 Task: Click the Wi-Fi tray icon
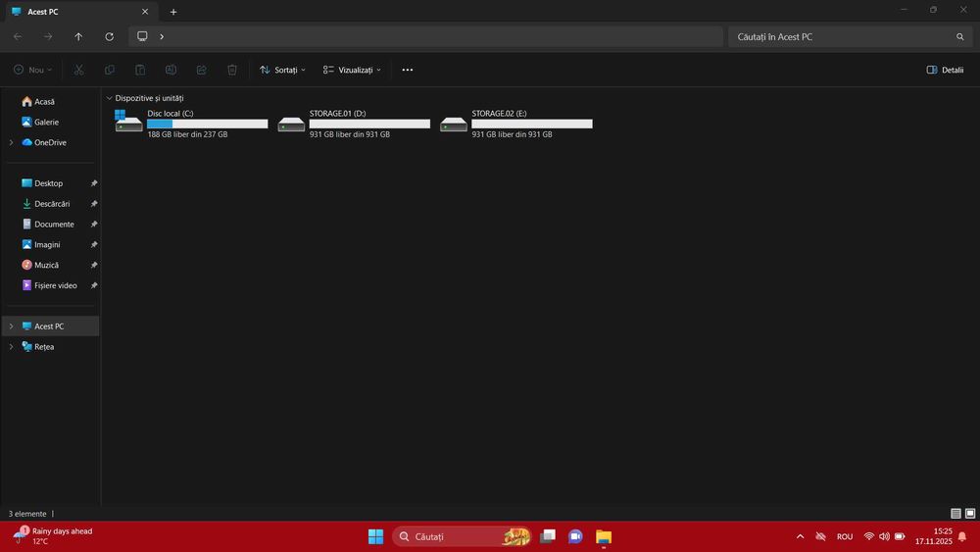(868, 536)
